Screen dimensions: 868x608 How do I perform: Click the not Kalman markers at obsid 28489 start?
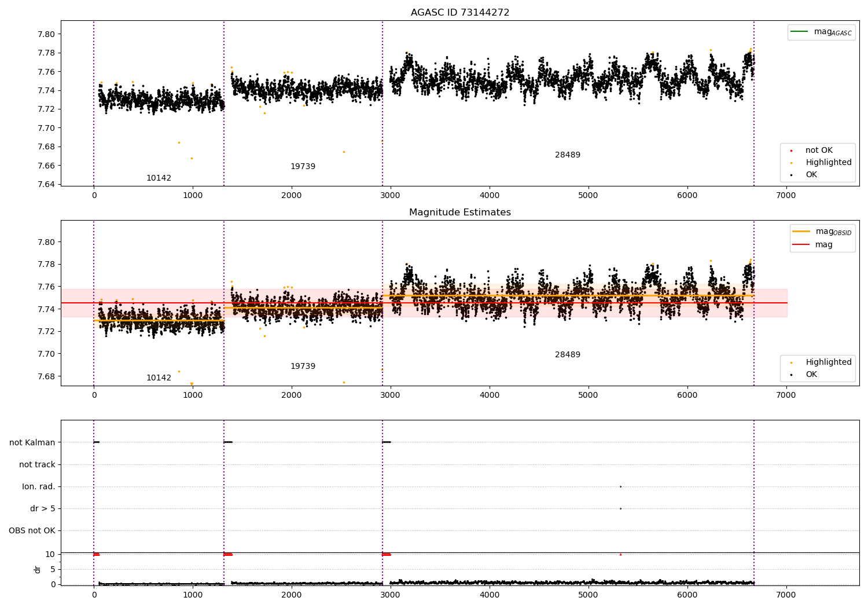tap(386, 442)
